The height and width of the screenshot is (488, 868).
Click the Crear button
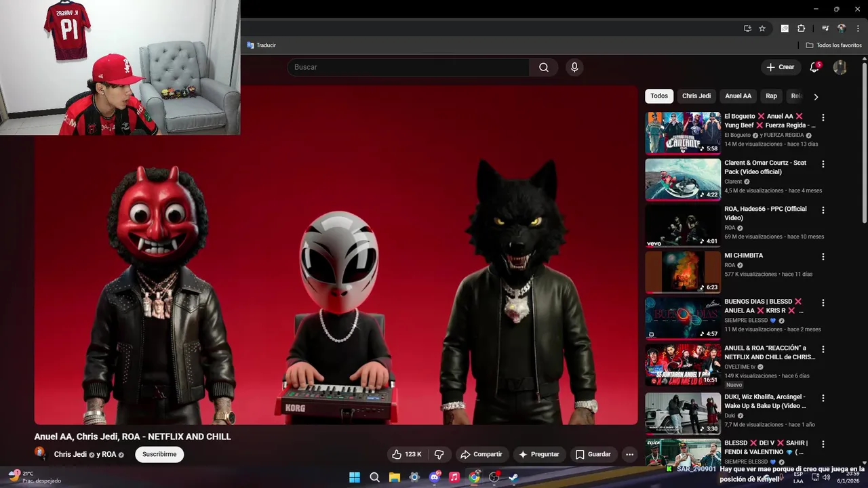(780, 67)
